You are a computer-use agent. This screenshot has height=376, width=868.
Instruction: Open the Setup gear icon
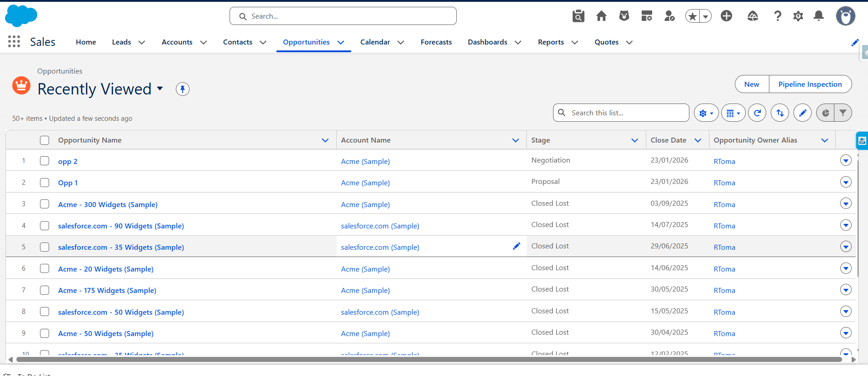point(798,16)
